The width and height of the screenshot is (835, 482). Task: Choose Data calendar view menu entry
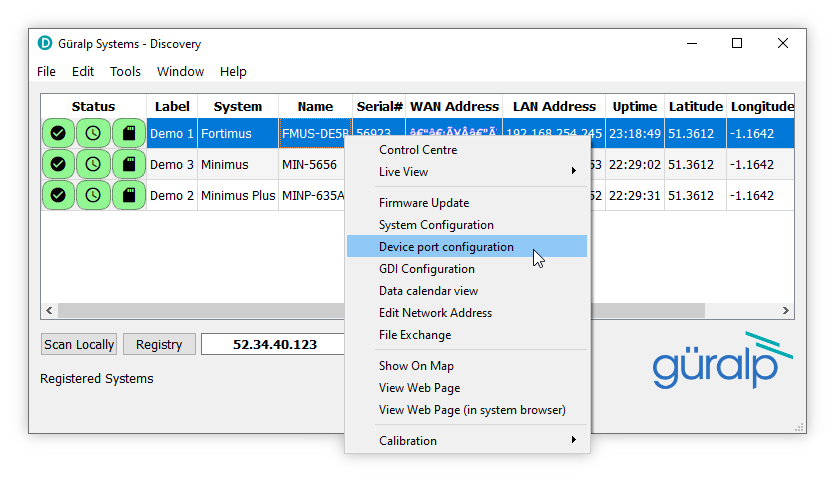[x=467, y=291]
